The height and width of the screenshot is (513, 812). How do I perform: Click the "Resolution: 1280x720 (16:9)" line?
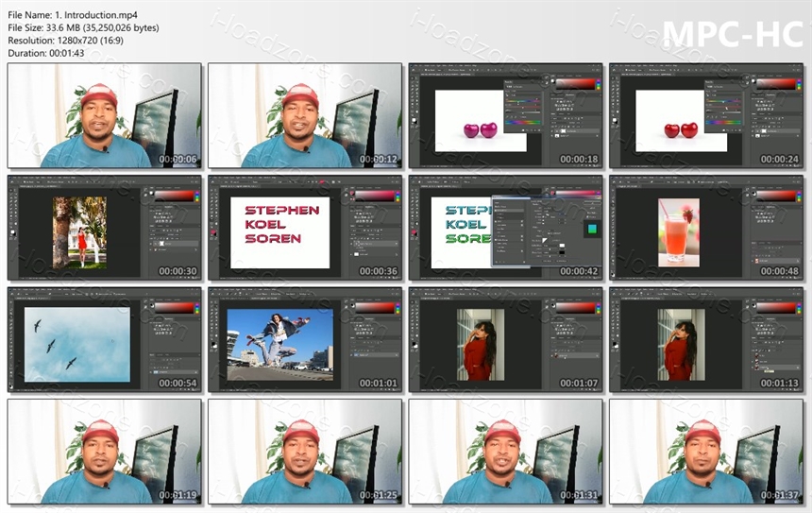[66, 40]
